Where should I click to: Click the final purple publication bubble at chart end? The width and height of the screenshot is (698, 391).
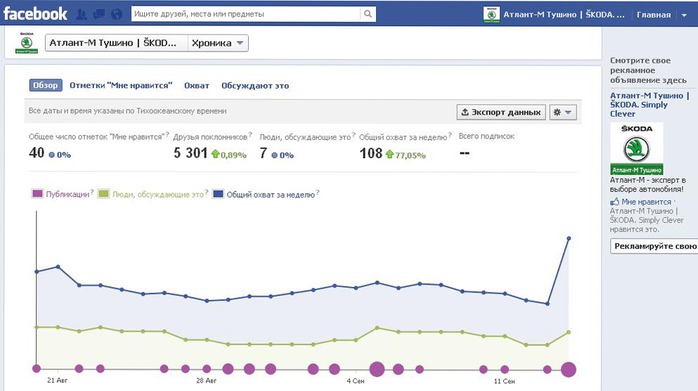point(568,369)
